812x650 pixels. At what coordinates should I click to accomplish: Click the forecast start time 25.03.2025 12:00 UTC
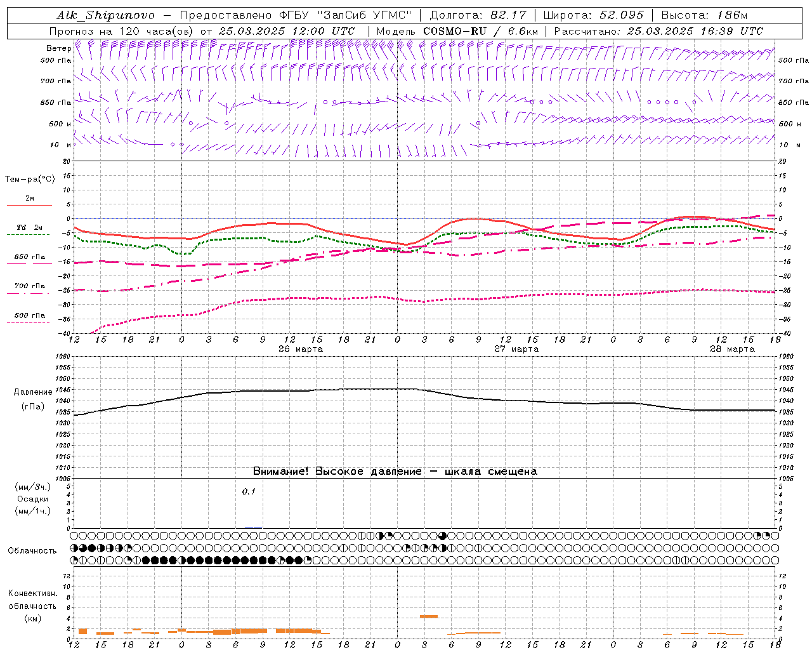tap(287, 31)
